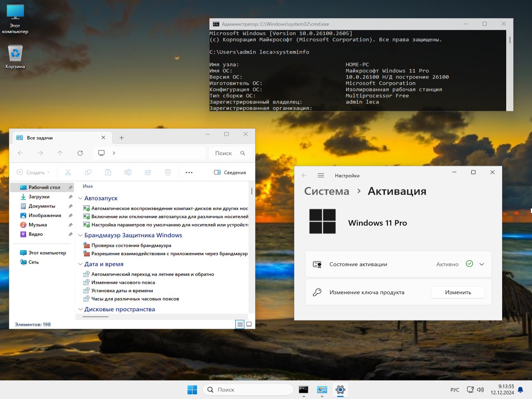Expand the Состояние активации row
The image size is (532, 399).
tap(482, 264)
